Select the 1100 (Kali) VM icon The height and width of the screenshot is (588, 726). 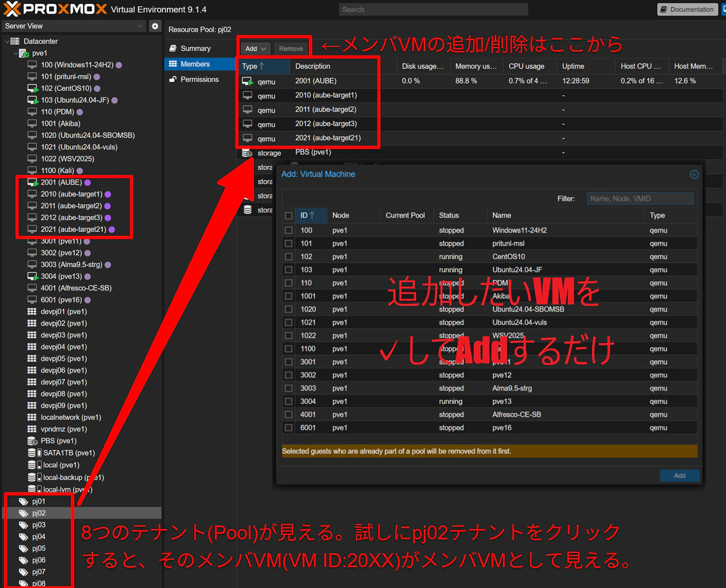pos(32,170)
